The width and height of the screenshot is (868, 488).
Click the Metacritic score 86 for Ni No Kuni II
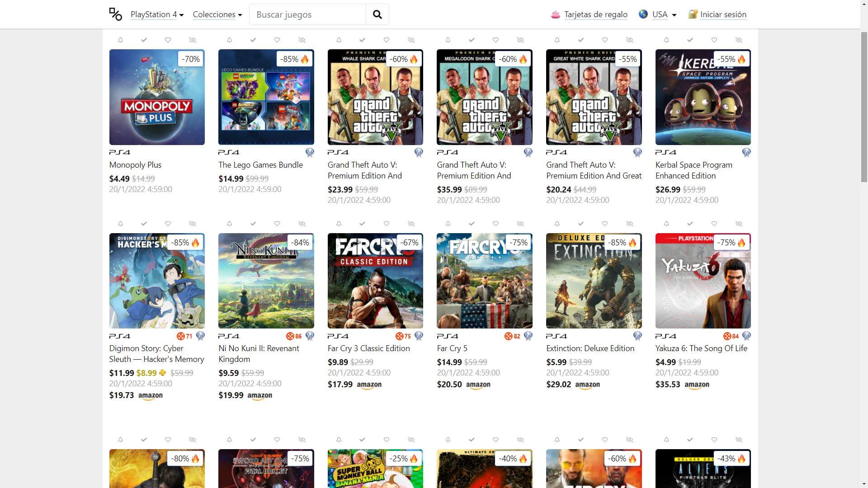coord(294,336)
